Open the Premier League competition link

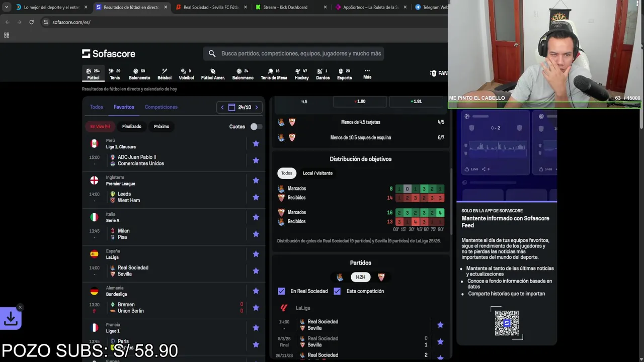120,184
